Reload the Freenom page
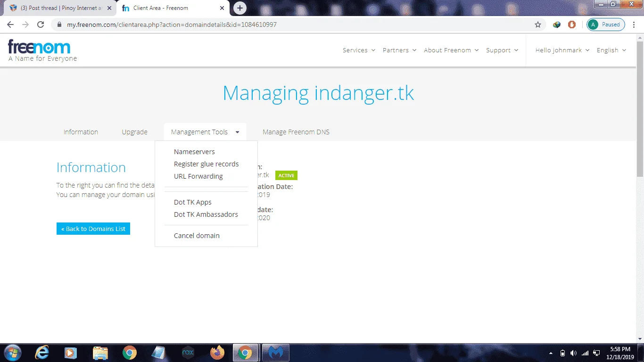This screenshot has height=362, width=644. tap(41, 25)
